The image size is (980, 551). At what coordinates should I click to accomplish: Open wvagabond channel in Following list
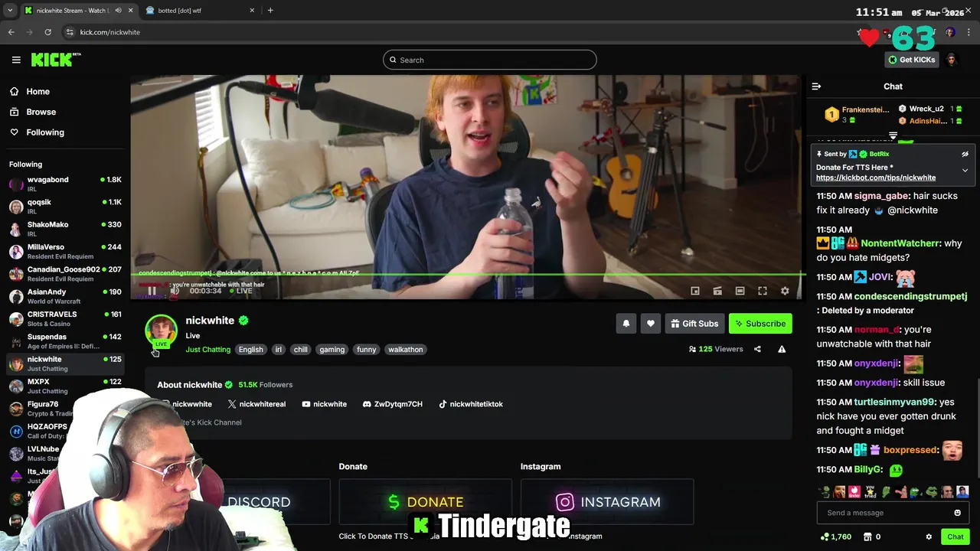tap(65, 184)
